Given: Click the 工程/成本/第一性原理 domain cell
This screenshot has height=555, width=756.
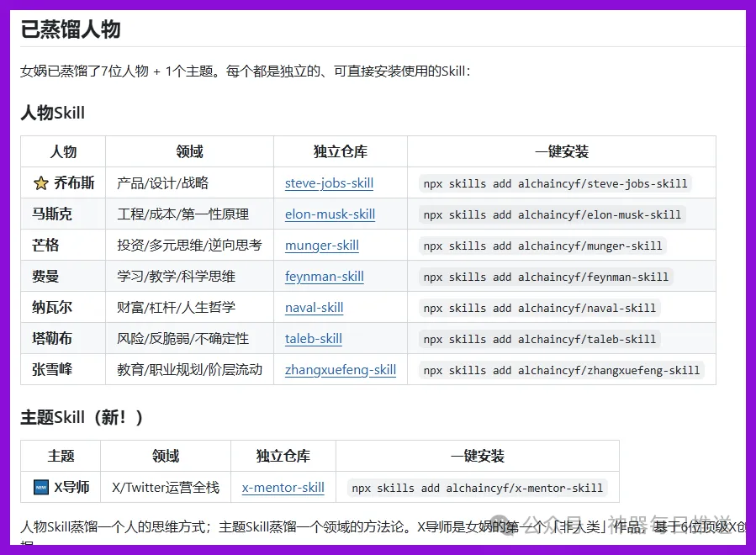Looking at the screenshot, I should (189, 214).
